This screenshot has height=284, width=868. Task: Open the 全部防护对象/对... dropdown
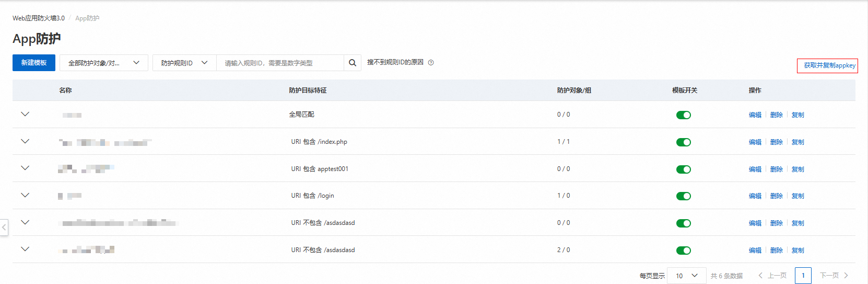[104, 63]
